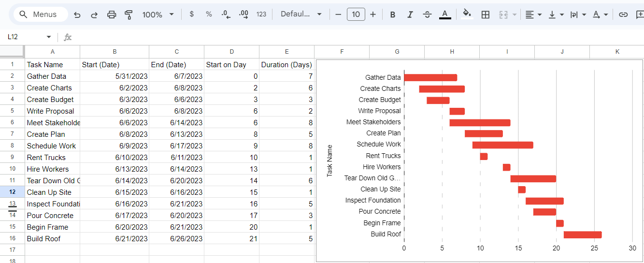
Task: Select the 'Build Roof' cell in column A
Action: pos(53,238)
